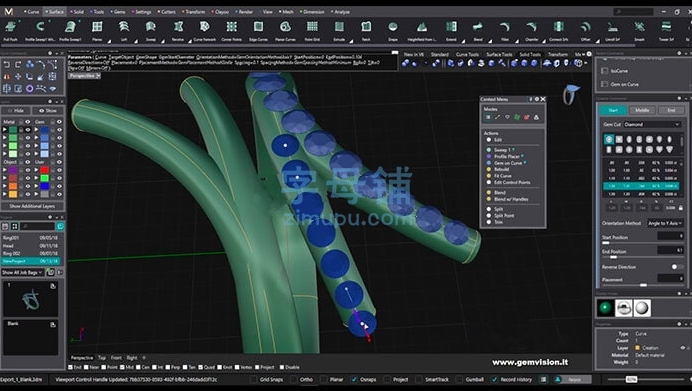Open the Curve menu tab

32,12
